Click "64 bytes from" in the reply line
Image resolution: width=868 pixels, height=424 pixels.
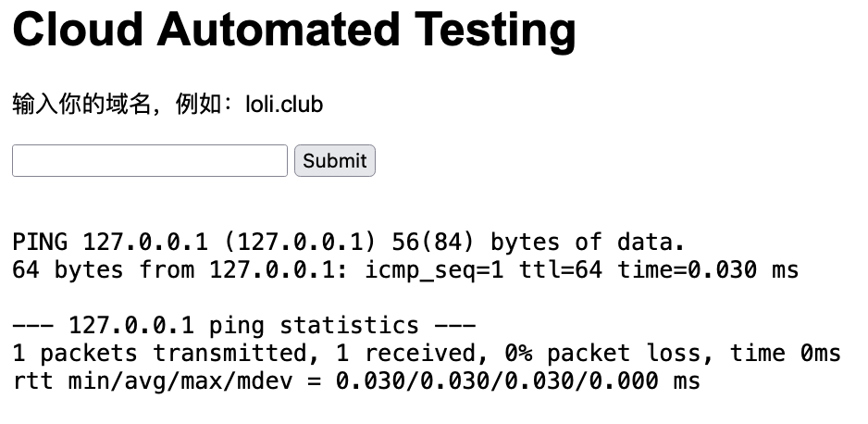[x=104, y=270]
